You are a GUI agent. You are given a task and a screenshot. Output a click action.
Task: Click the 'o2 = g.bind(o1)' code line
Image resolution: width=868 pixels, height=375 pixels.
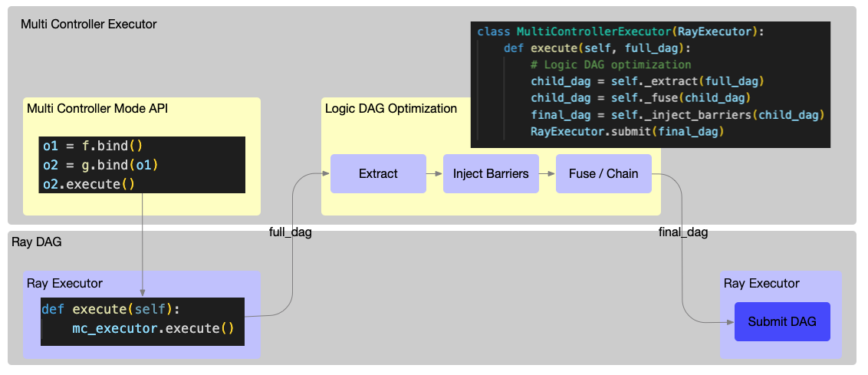pos(101,165)
